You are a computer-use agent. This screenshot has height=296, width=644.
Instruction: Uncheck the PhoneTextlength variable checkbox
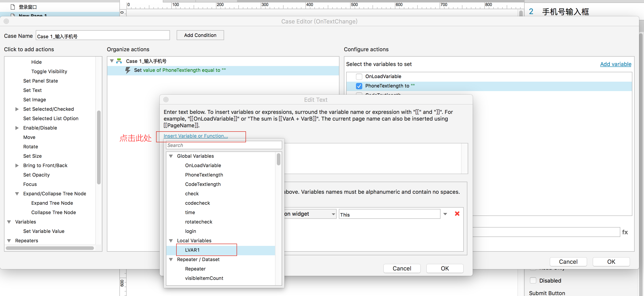pyautogui.click(x=359, y=86)
